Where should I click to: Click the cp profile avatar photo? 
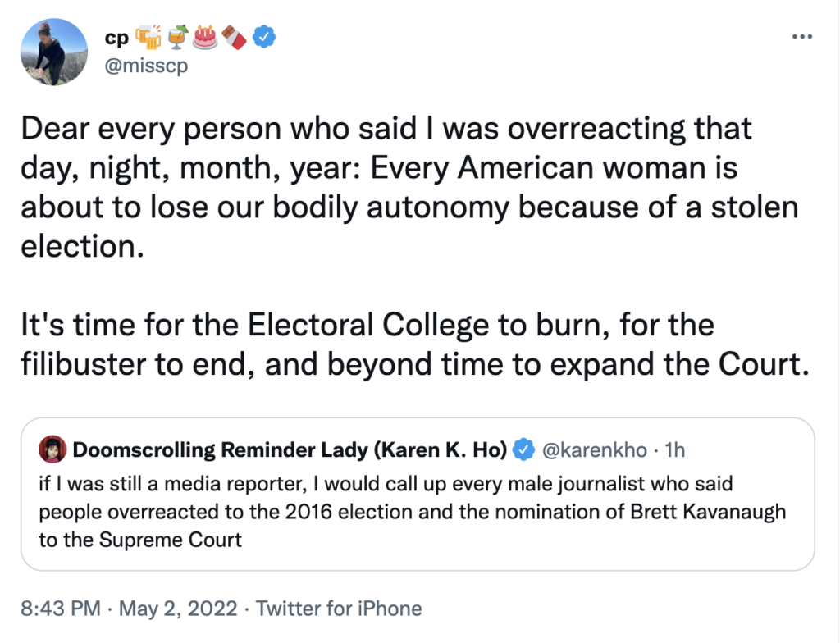point(53,52)
